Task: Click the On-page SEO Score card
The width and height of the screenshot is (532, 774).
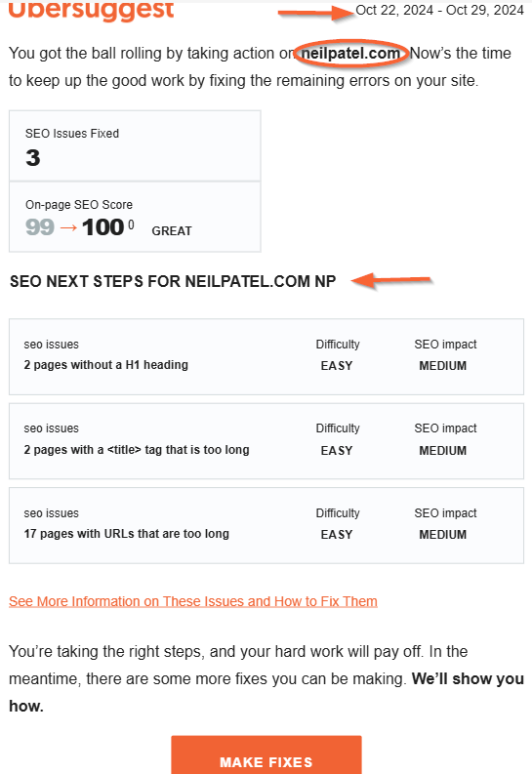Action: (x=135, y=217)
